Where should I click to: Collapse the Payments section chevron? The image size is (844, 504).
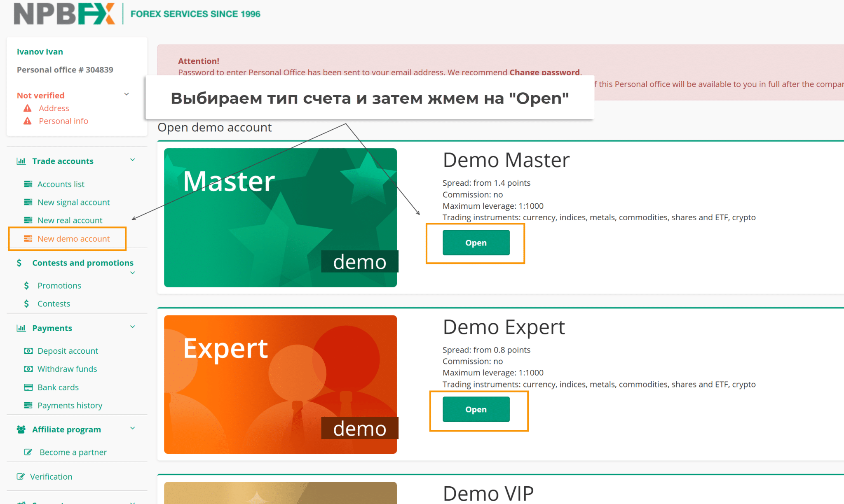[133, 327]
